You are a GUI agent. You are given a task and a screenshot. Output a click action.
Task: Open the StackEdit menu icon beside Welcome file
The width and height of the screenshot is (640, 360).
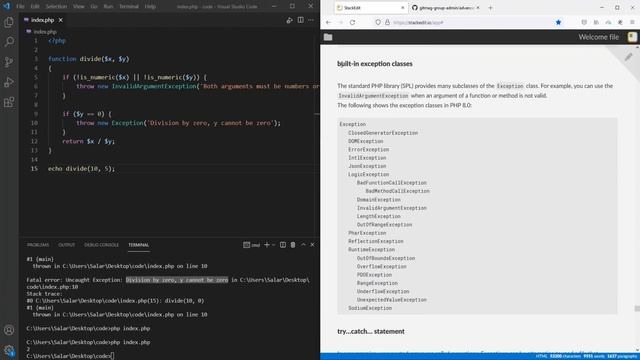(x=632, y=37)
